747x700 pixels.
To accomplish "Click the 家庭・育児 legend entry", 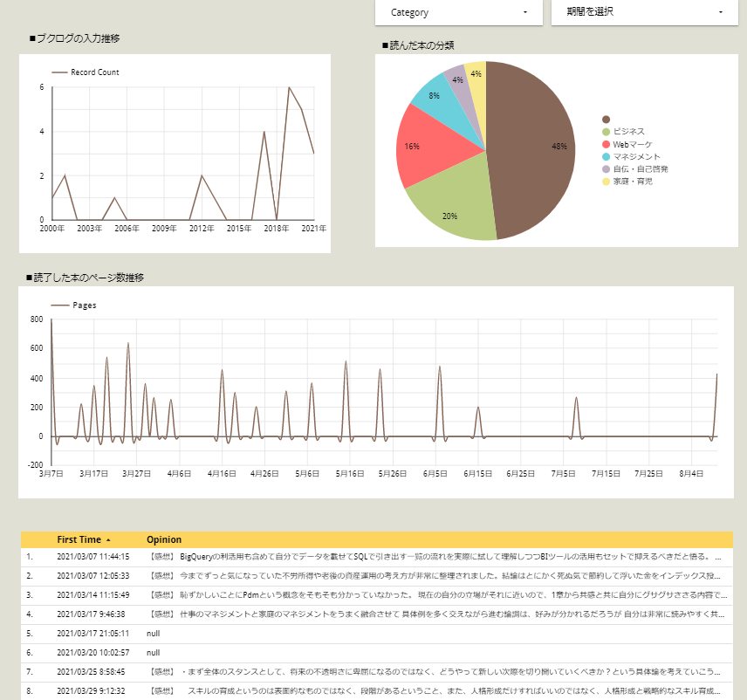I will [x=633, y=181].
